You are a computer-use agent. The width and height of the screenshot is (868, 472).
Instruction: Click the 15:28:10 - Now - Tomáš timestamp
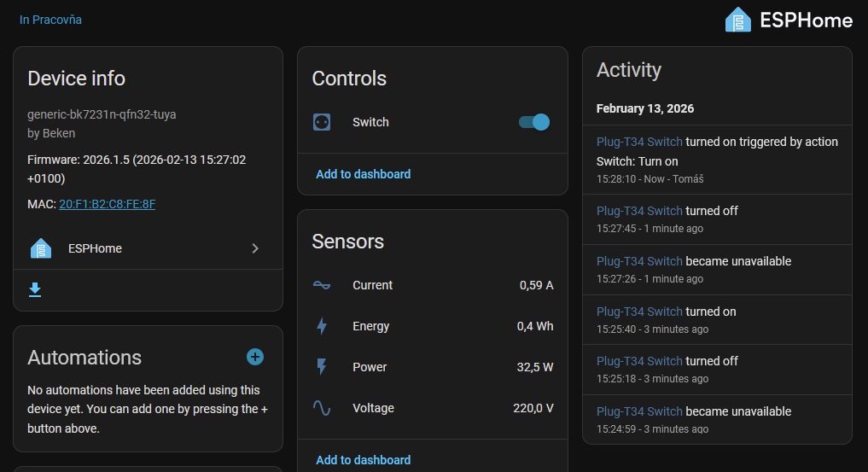650,179
